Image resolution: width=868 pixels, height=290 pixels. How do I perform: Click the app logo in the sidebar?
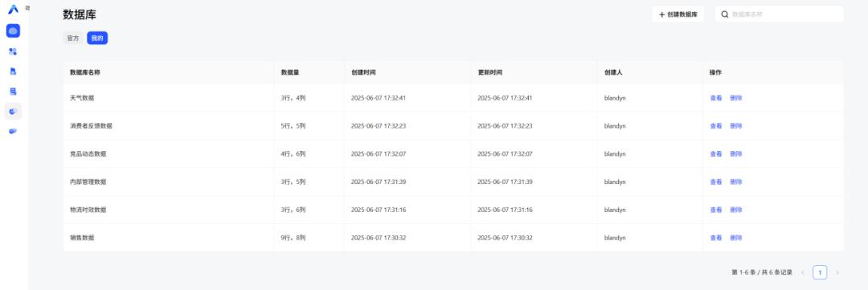(x=13, y=9)
